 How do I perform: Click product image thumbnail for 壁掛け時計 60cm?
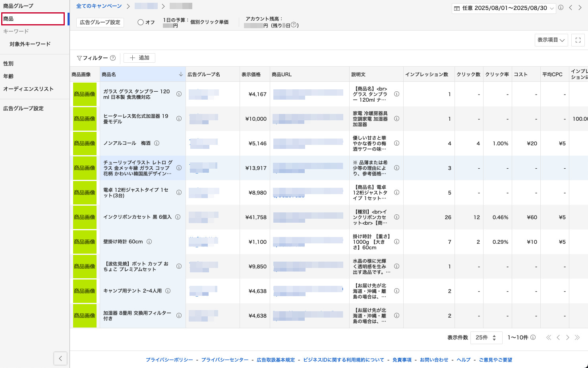[85, 242]
